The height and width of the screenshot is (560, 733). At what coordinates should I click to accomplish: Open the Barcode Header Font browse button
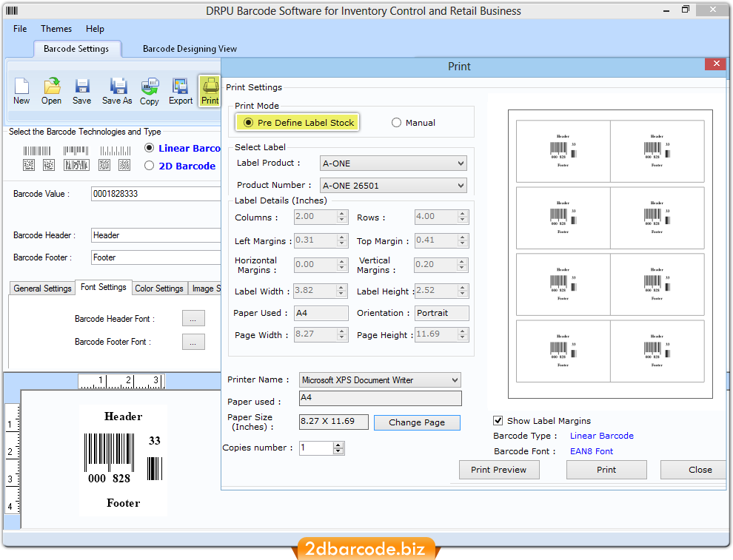pos(193,319)
